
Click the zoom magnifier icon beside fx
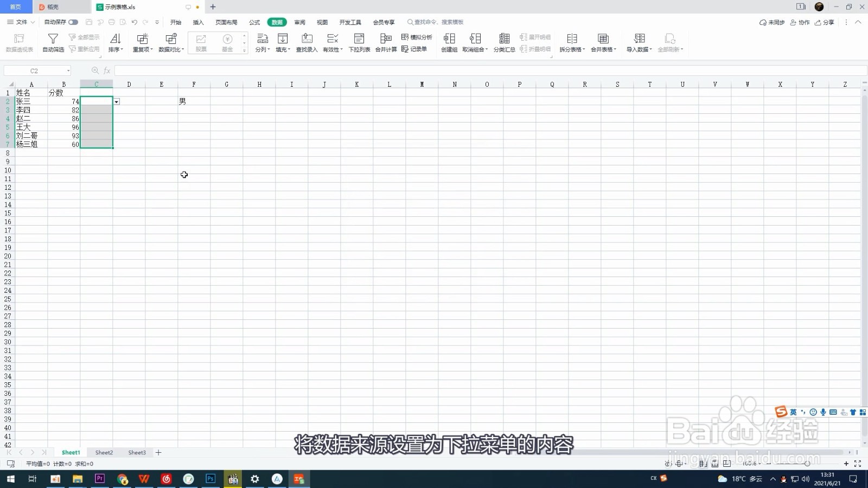95,70
